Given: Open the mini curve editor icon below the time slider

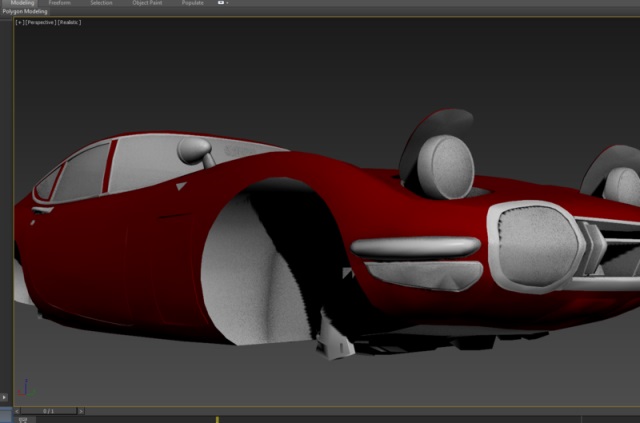Looking at the screenshot, I should 23,420.
